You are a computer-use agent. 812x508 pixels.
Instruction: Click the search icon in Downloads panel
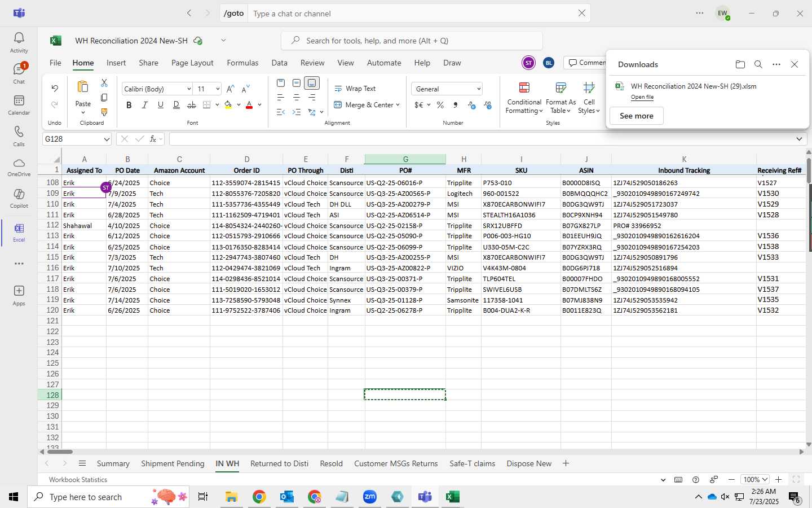click(758, 64)
